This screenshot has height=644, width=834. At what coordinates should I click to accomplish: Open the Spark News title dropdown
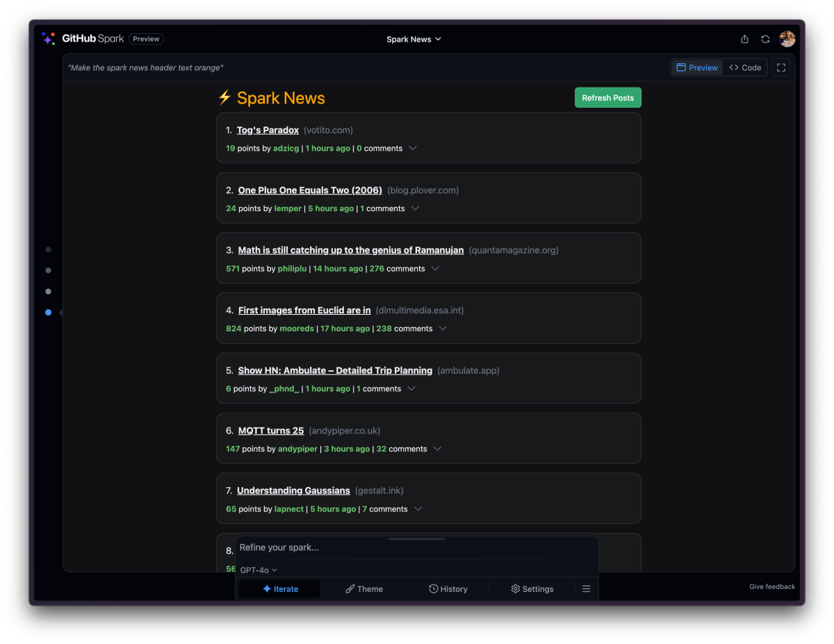coord(414,39)
